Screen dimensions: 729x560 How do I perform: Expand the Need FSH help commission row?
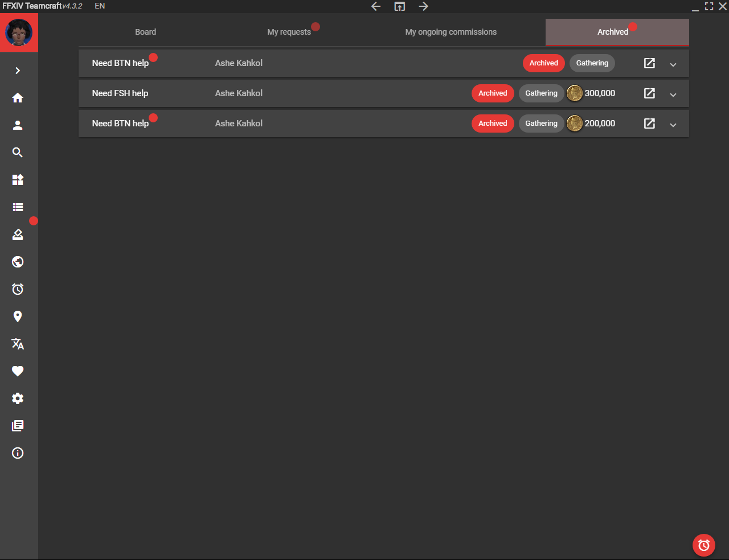[673, 94]
